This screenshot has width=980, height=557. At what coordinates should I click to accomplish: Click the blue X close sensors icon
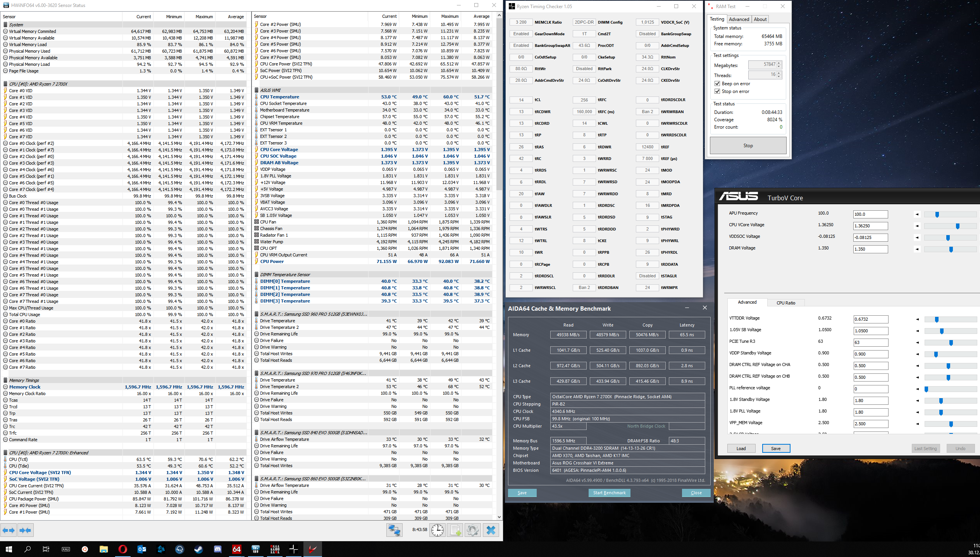coord(491,530)
